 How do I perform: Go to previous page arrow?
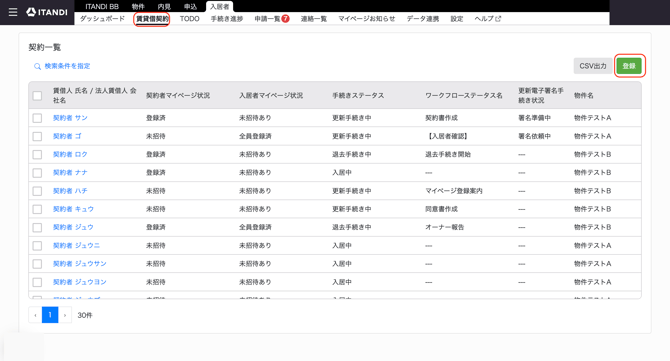click(x=35, y=315)
